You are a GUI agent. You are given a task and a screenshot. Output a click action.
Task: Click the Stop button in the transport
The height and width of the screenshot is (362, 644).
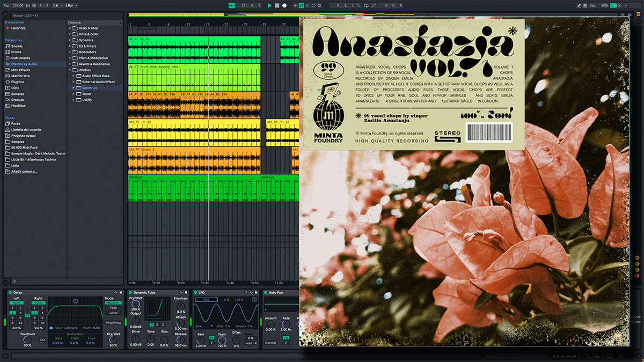tap(277, 5)
